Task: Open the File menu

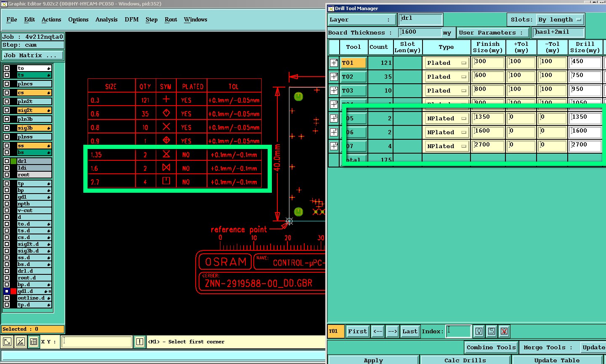Action: (12, 20)
